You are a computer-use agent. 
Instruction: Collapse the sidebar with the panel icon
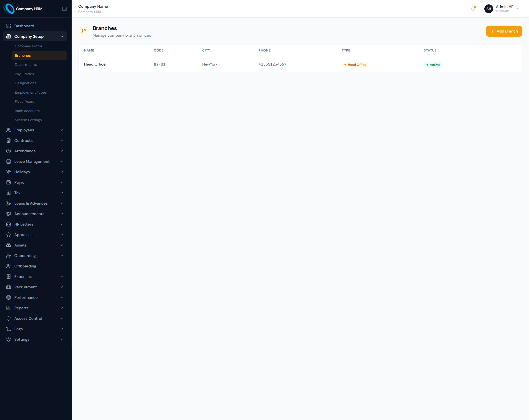point(64,9)
